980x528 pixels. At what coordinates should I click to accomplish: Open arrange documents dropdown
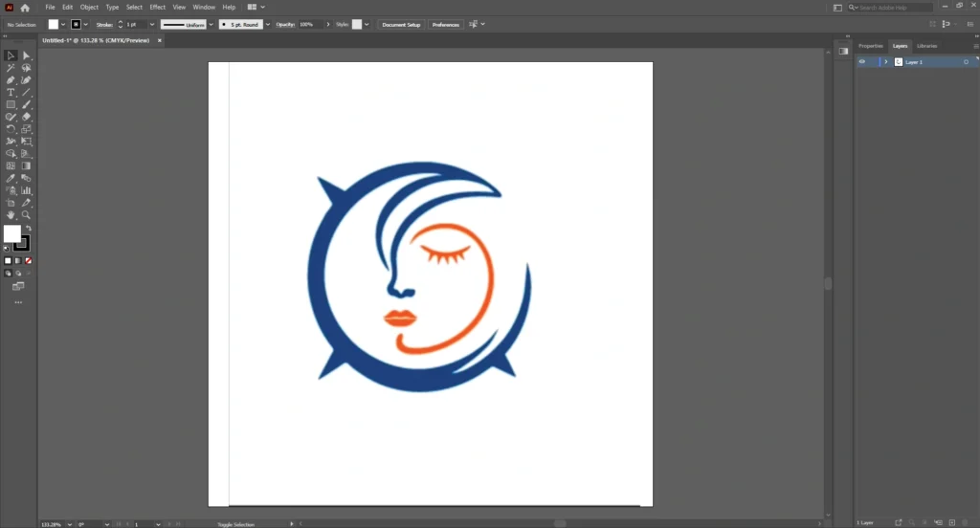(256, 8)
